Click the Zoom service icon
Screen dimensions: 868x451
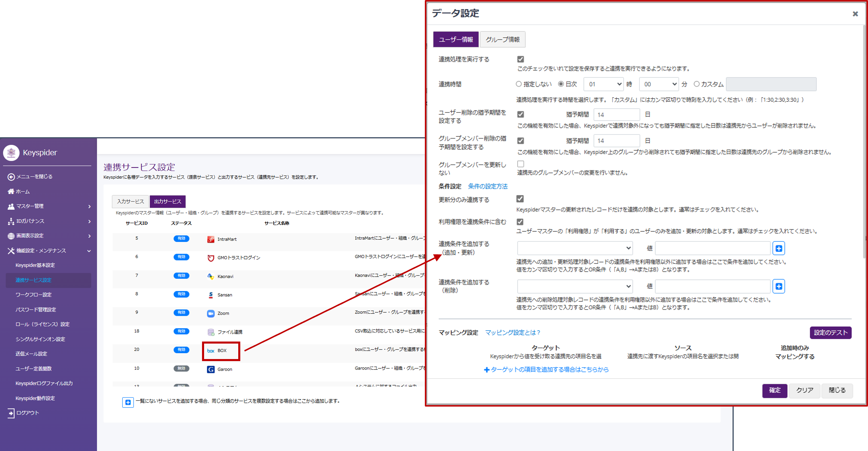click(211, 314)
